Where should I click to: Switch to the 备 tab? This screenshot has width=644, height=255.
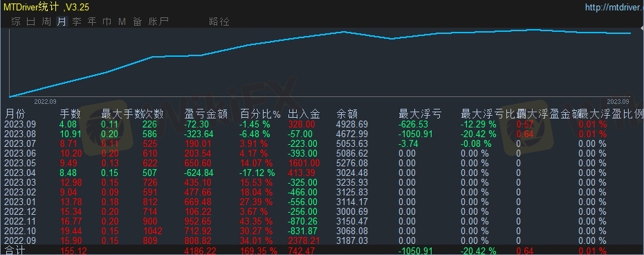pyautogui.click(x=137, y=21)
